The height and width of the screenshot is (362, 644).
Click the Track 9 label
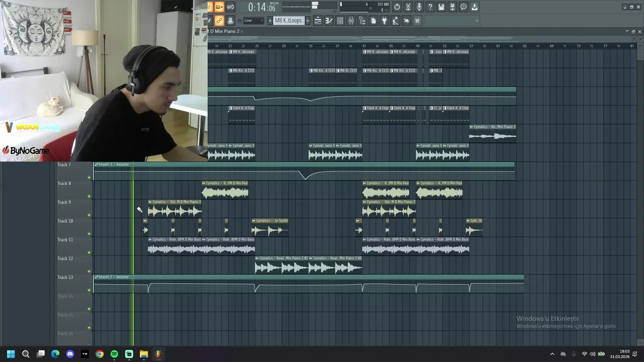[64, 202]
